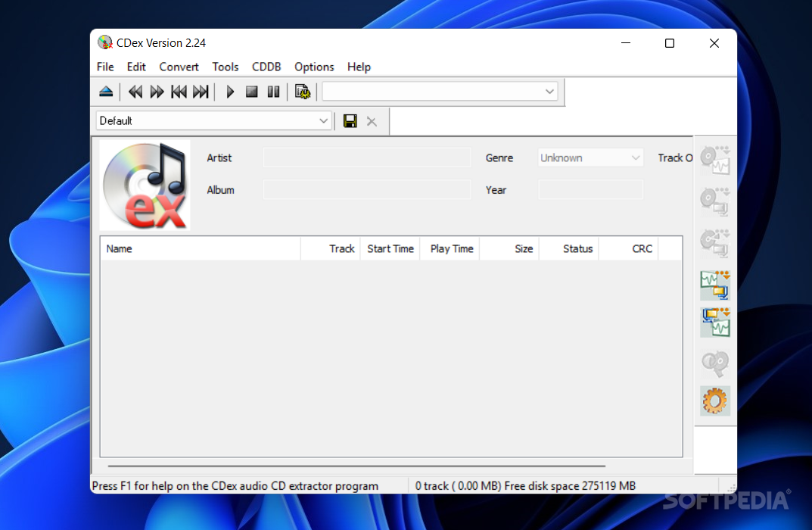The width and height of the screenshot is (812, 530).
Task: Sort by the Size column header
Action: coord(509,248)
